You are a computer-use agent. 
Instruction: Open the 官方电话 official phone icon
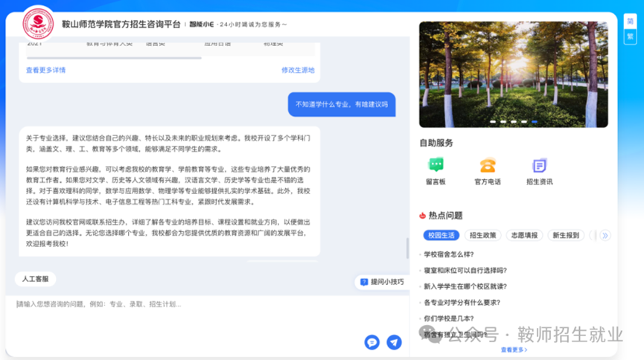(x=488, y=165)
